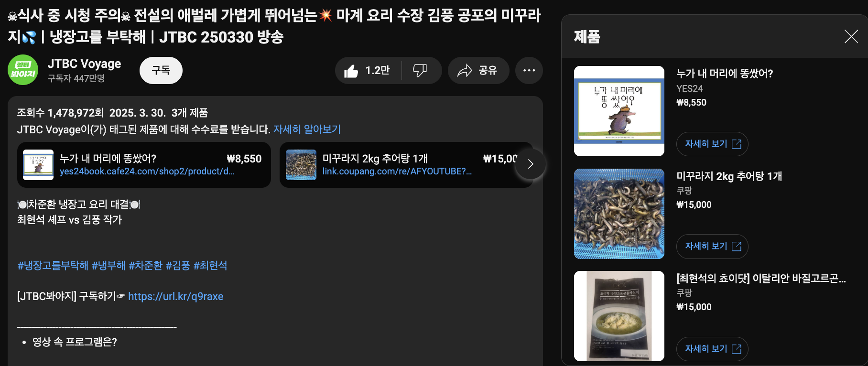Click the #차준환 hashtag
This screenshot has height=366, width=868.
tap(146, 266)
